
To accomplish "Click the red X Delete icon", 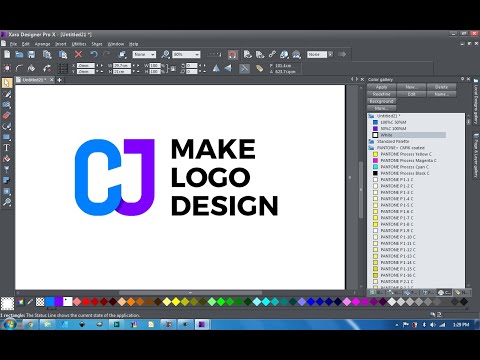I will 78,54.
